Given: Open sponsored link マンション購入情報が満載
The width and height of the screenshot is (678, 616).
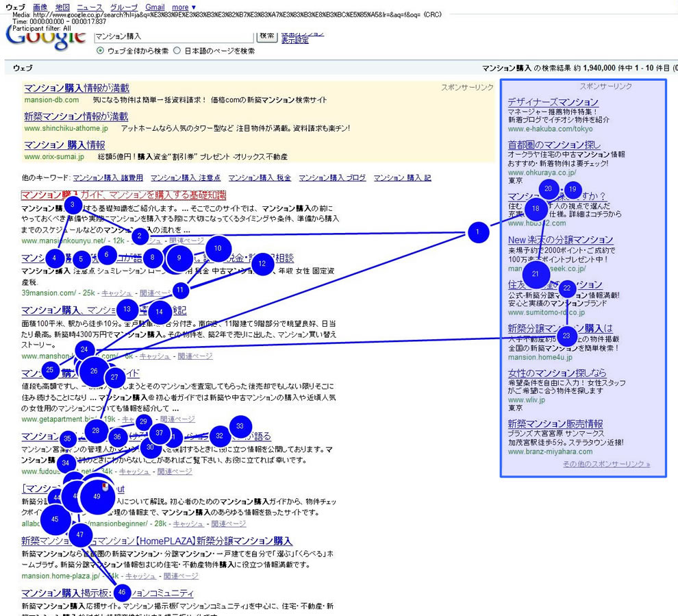Looking at the screenshot, I should click(x=77, y=88).
